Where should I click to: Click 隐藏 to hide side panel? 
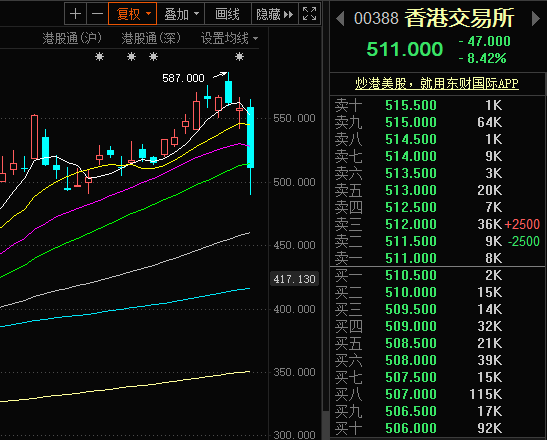275,14
